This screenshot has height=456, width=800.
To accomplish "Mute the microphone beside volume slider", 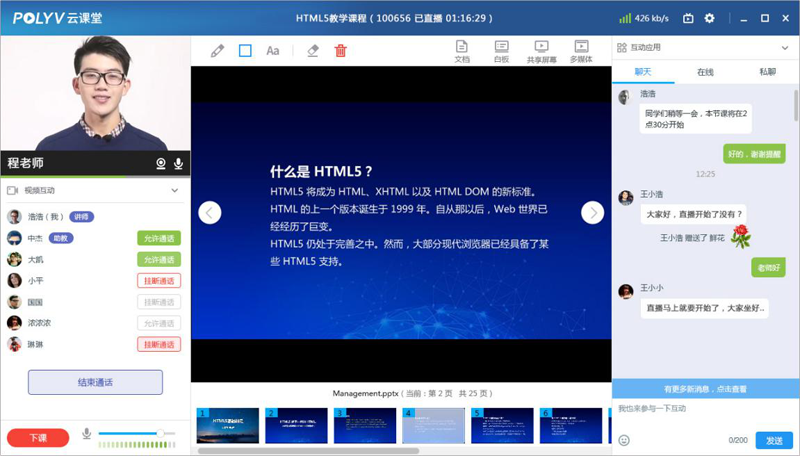I will pos(87,434).
